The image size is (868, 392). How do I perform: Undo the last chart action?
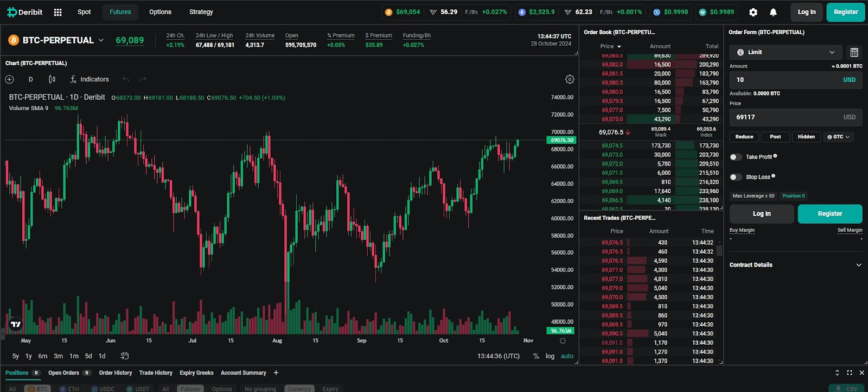click(126, 79)
